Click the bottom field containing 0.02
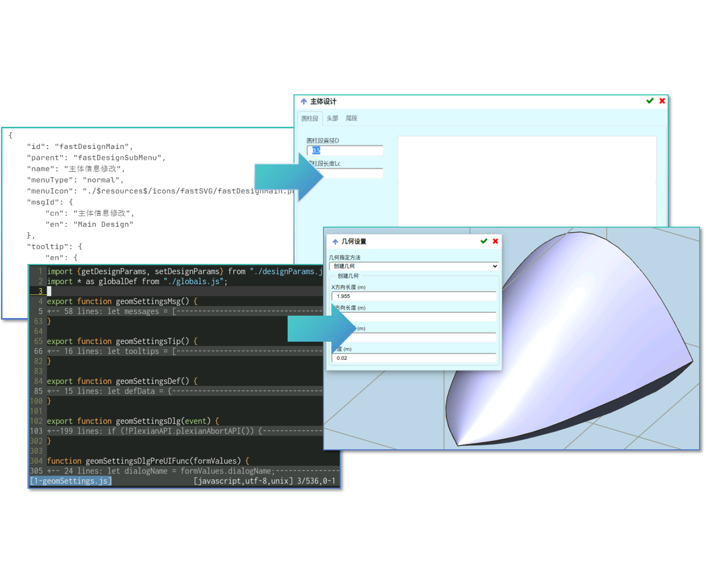Viewport: 706px width, 588px height. pos(414,358)
